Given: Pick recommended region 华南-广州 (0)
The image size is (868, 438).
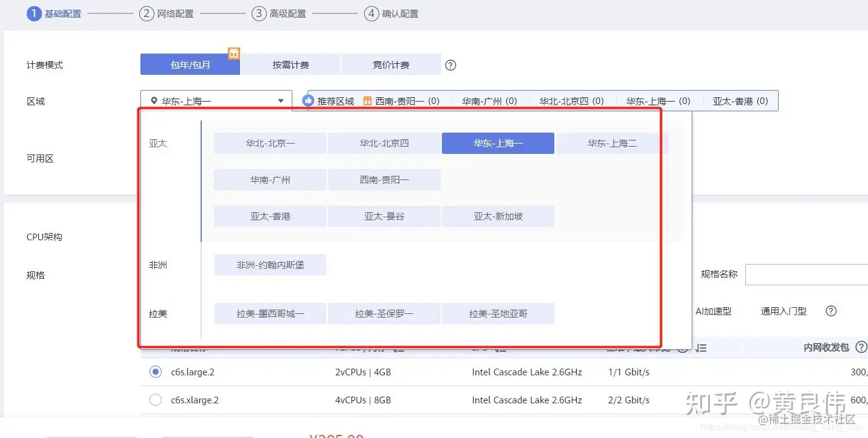Looking at the screenshot, I should (x=489, y=101).
